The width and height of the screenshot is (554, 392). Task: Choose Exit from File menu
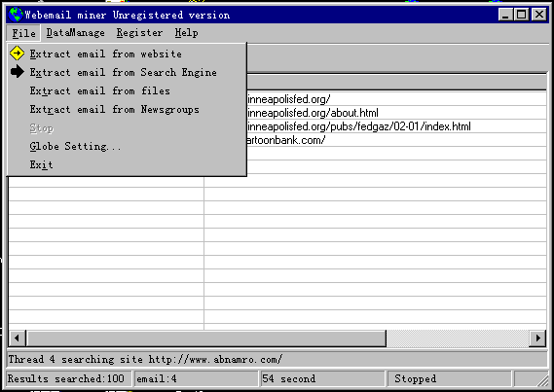tap(41, 164)
